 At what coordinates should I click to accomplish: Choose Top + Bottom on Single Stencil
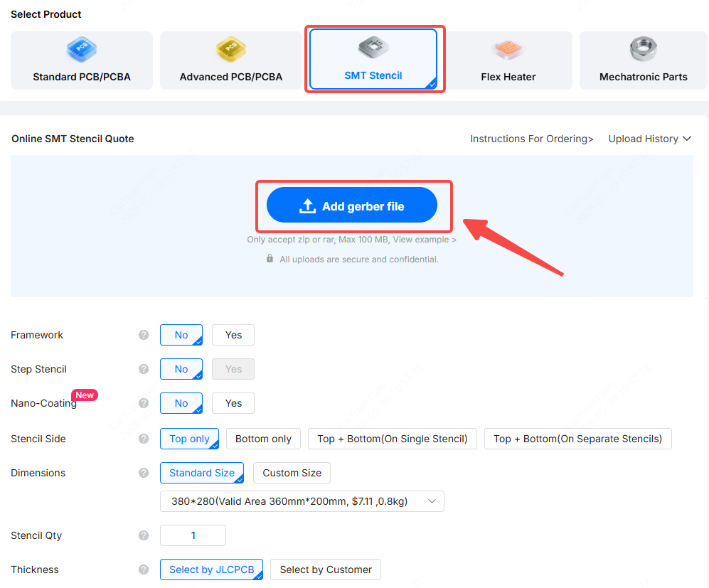[x=393, y=439]
